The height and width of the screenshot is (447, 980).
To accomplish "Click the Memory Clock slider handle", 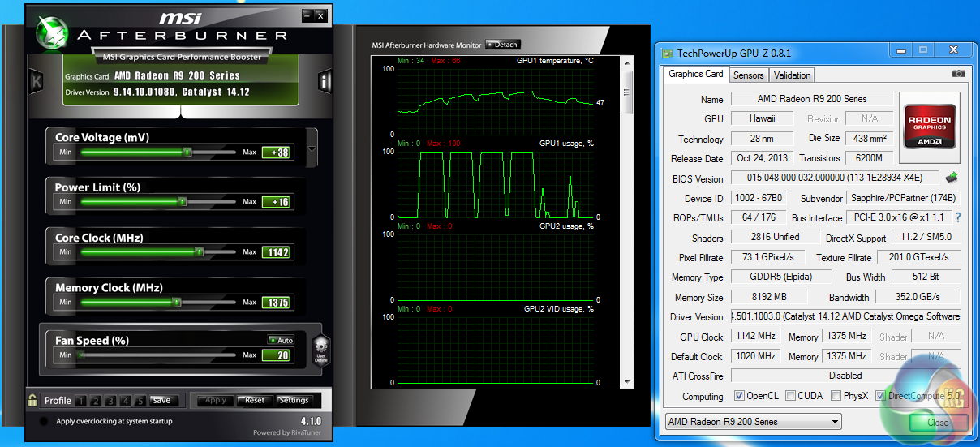I will 177,302.
